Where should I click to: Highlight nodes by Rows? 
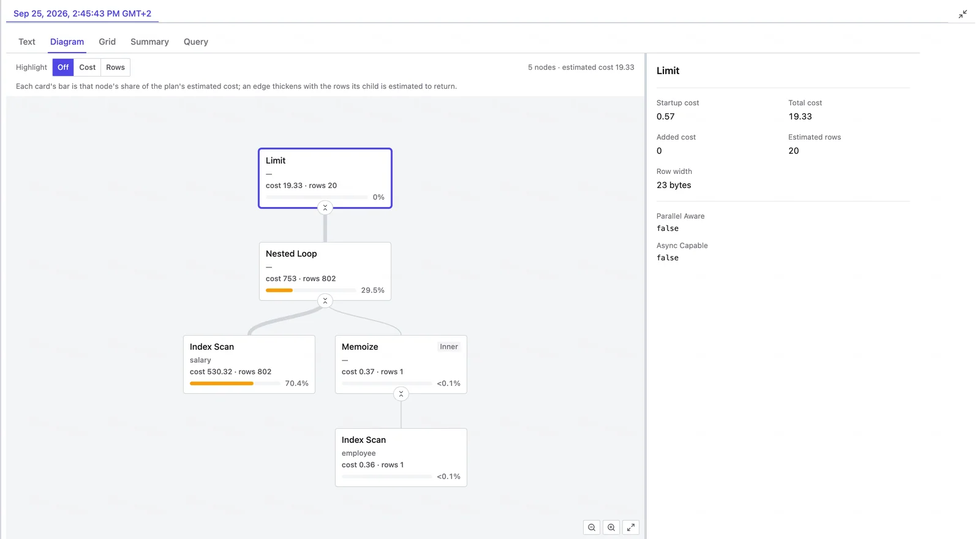click(115, 67)
